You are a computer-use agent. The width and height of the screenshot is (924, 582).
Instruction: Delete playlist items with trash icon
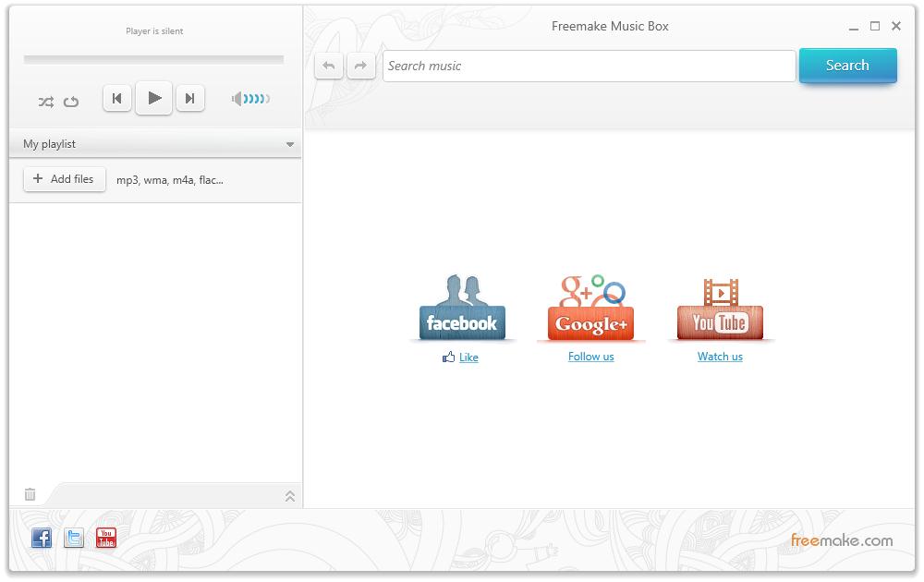tap(30, 494)
